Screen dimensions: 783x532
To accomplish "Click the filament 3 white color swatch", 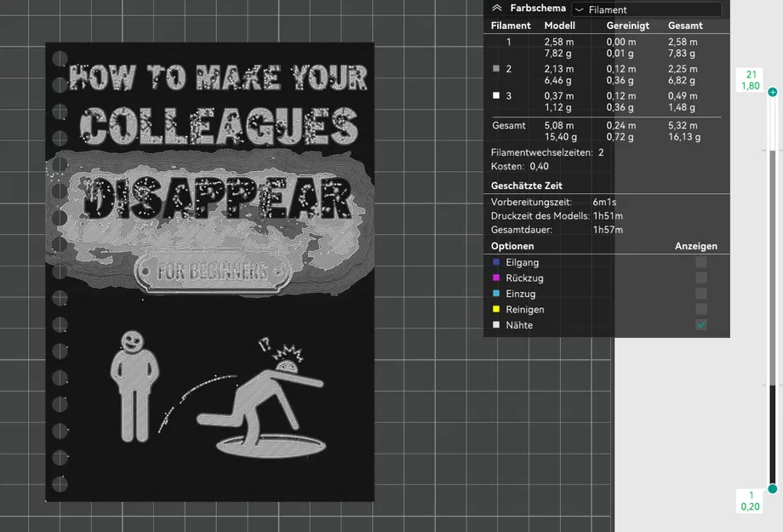I will click(x=496, y=95).
